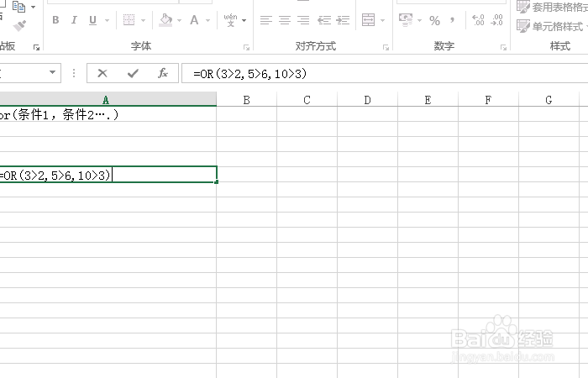Decrease indent

324,20
